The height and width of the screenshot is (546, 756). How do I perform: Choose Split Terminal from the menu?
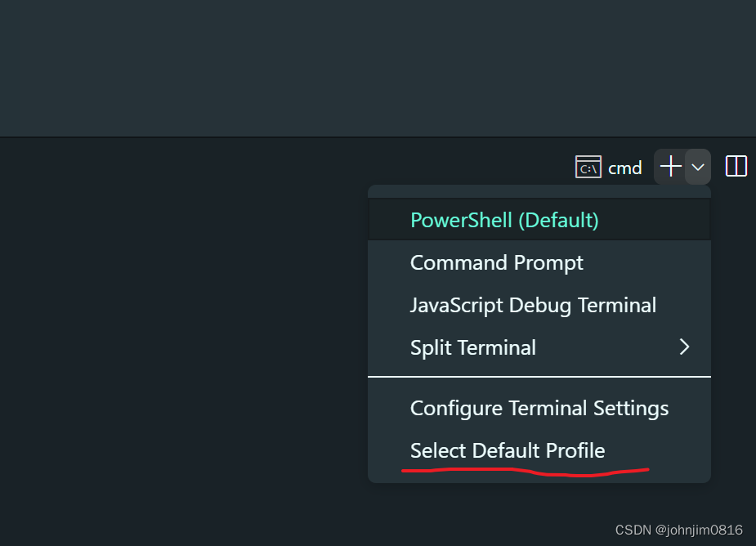472,347
